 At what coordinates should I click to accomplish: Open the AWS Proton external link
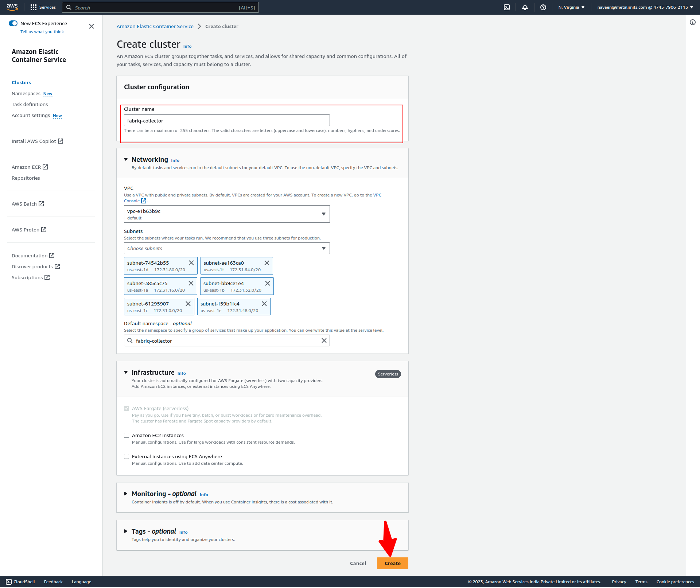(29, 230)
